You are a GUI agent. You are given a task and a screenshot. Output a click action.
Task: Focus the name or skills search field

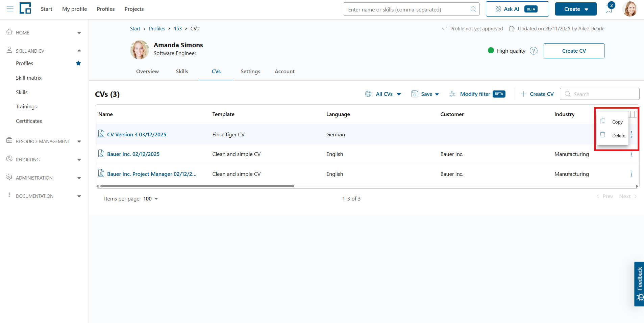click(411, 9)
